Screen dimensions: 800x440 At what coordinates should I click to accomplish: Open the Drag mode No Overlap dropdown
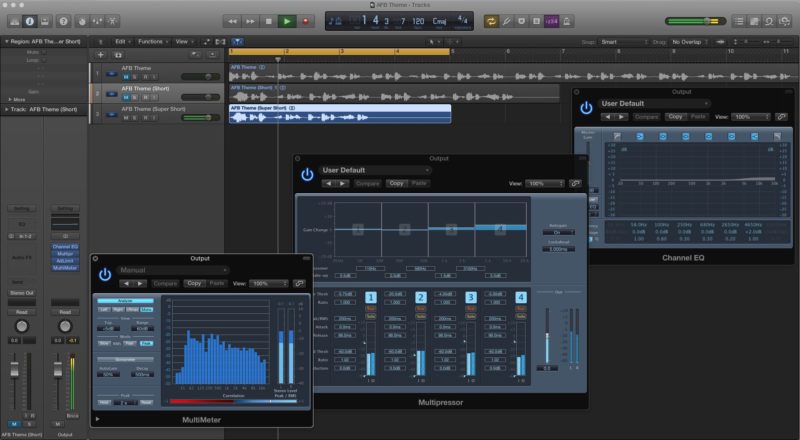coord(689,42)
